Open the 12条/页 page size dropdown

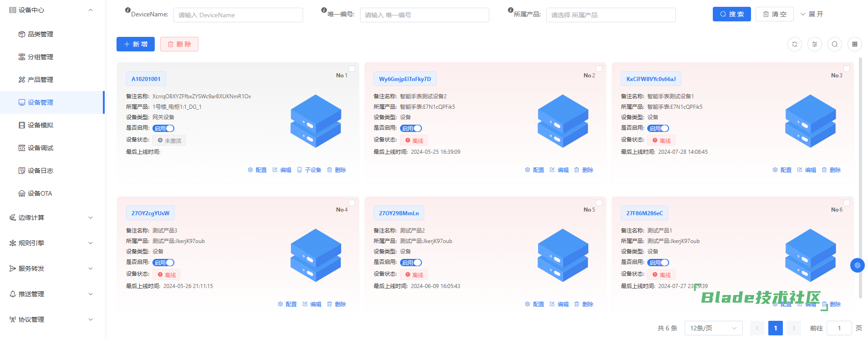click(713, 328)
